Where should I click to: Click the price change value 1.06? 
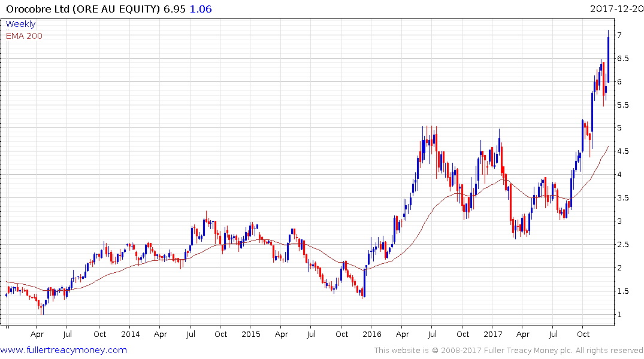pos(201,9)
